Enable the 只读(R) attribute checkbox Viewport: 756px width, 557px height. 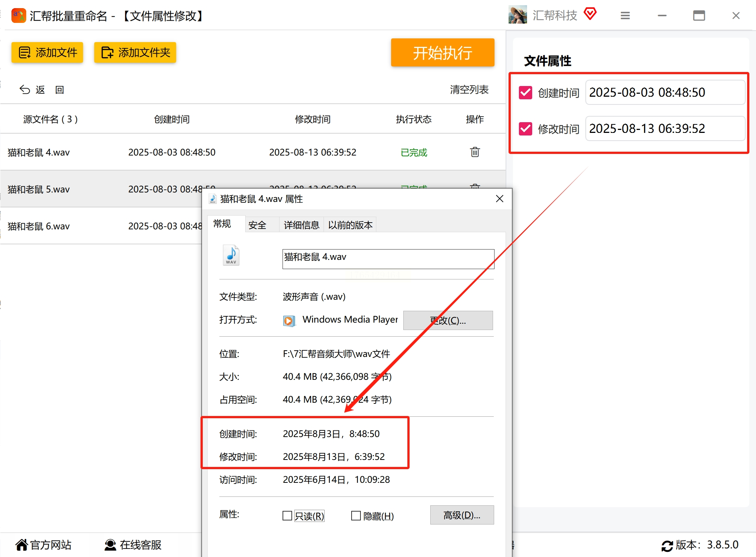[287, 516]
